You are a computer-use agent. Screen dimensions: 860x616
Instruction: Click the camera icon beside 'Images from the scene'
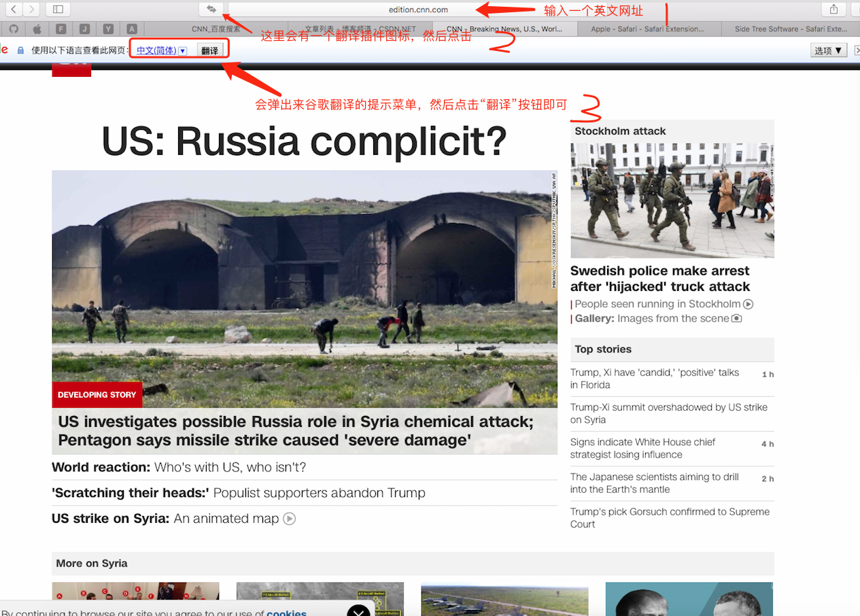coord(737,318)
